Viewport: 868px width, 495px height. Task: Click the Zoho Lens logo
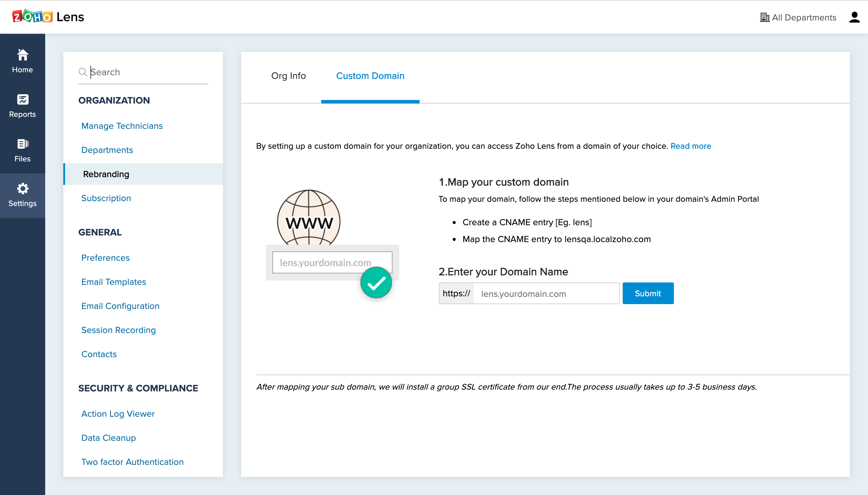(48, 17)
